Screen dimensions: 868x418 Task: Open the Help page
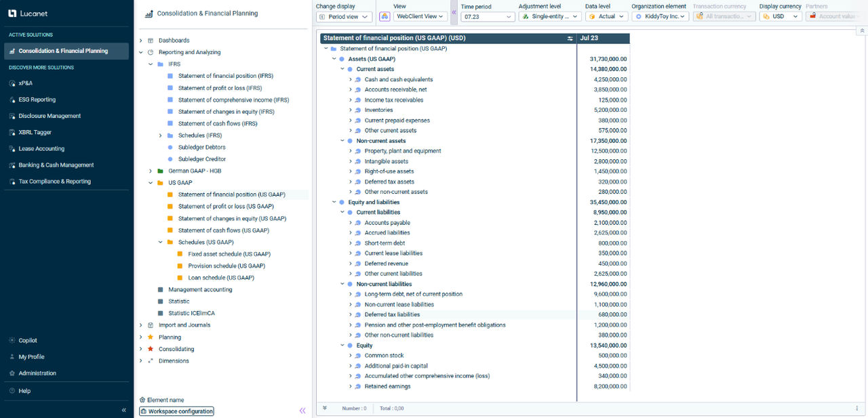click(24, 391)
